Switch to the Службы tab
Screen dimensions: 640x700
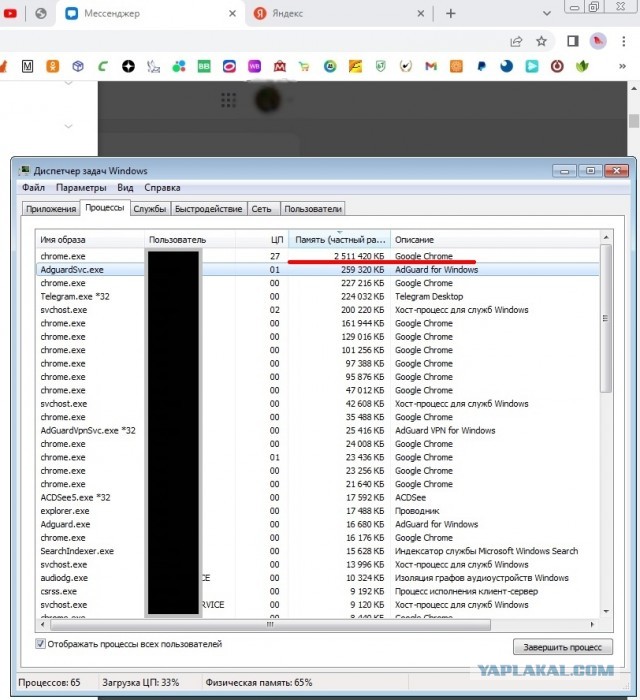click(150, 209)
